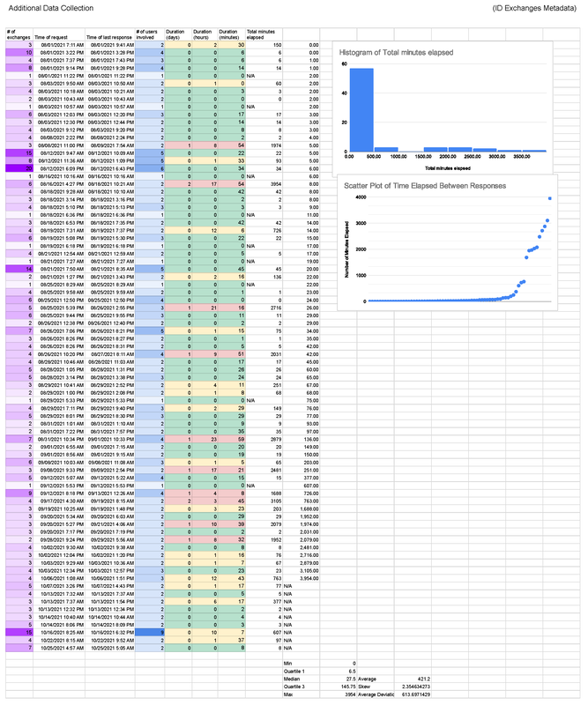Select the '08/21/2021 7:50 AM' request cell
The height and width of the screenshot is (705, 588).
pos(59,269)
